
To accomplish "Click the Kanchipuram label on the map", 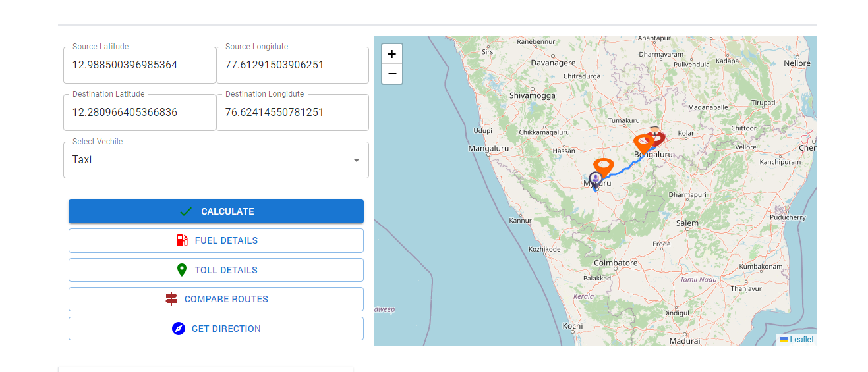I will click(780, 162).
